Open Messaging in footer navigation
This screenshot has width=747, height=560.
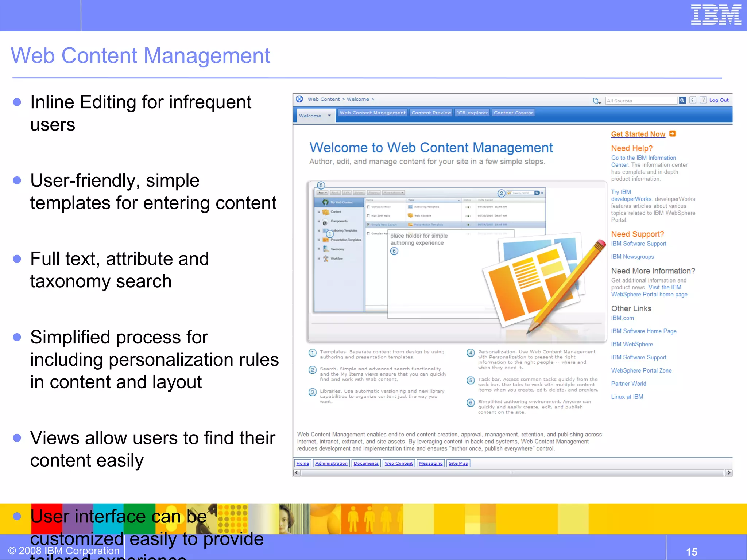click(431, 463)
